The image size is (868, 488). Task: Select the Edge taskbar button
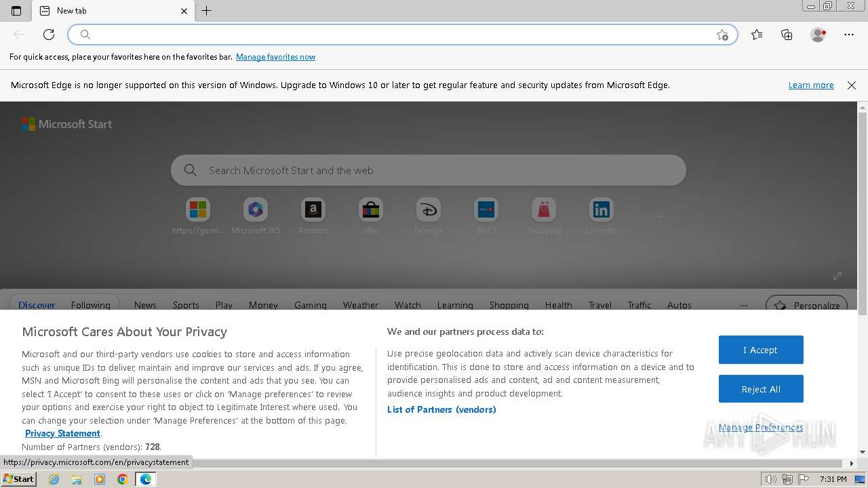[x=146, y=479]
